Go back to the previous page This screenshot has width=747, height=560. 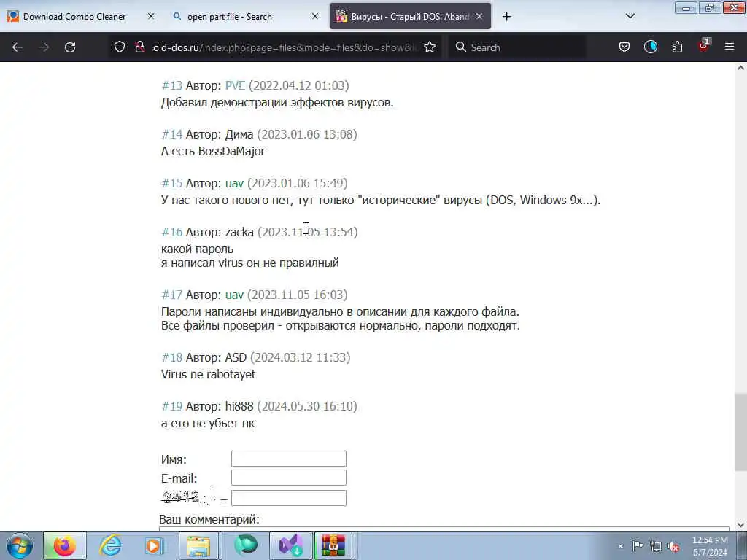18,47
